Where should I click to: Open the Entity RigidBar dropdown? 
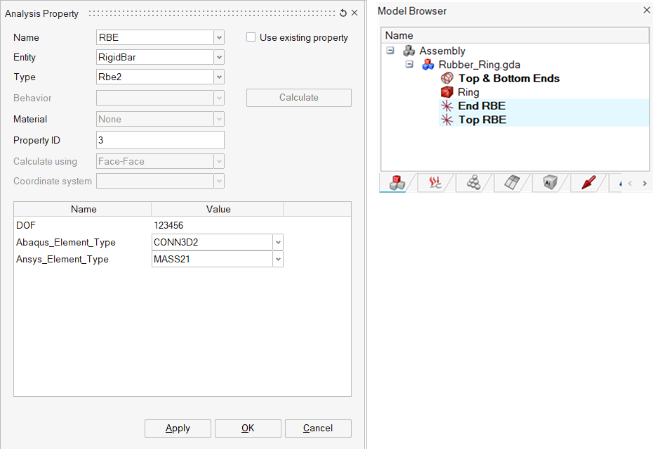pyautogui.click(x=218, y=57)
